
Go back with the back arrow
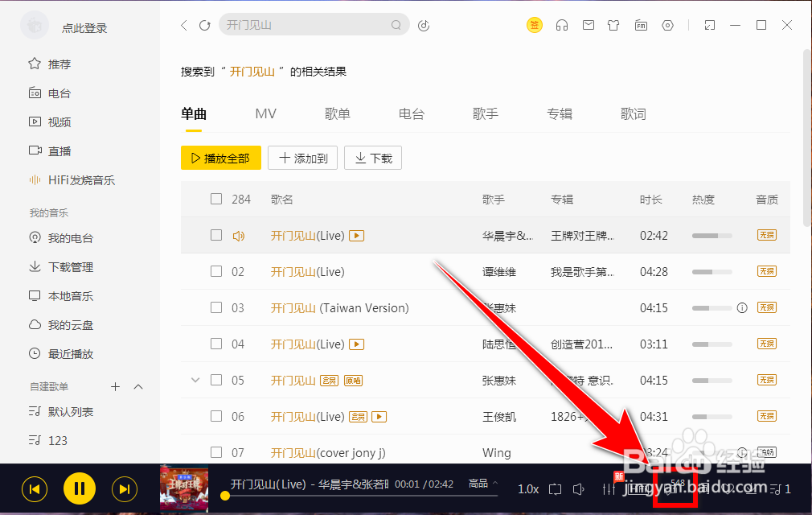[184, 26]
